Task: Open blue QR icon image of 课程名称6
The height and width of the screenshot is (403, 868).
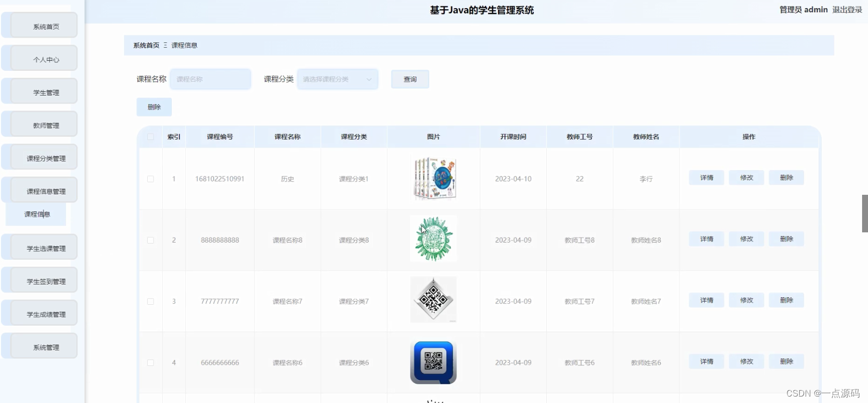Action: 433,362
